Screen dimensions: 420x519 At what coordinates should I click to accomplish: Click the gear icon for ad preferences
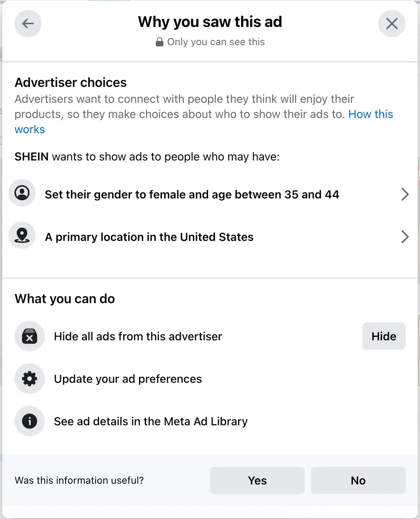pyautogui.click(x=30, y=379)
